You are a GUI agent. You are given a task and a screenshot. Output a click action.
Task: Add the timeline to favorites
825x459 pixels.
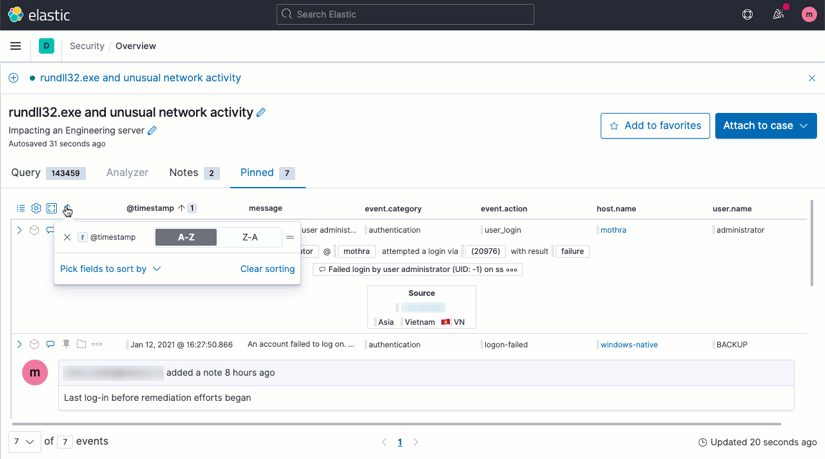(655, 126)
